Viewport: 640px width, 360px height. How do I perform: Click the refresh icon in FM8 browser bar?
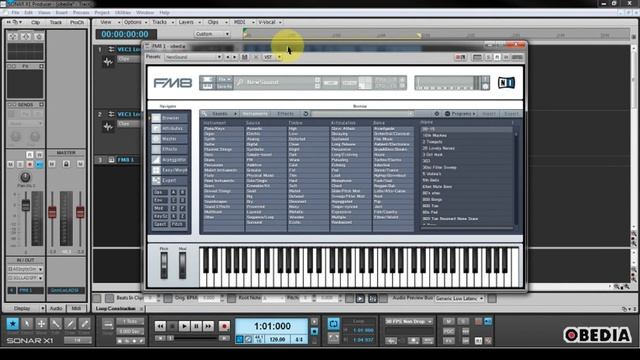(306, 113)
